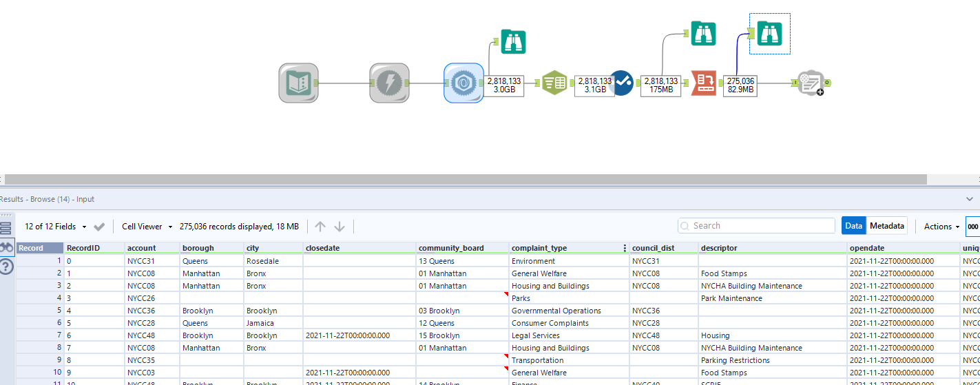
Task: Select the Input Data tool on canvas
Action: [x=298, y=83]
